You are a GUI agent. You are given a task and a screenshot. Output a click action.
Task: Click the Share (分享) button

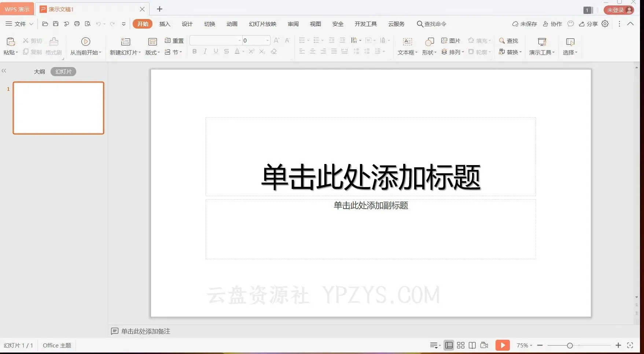[x=588, y=24]
